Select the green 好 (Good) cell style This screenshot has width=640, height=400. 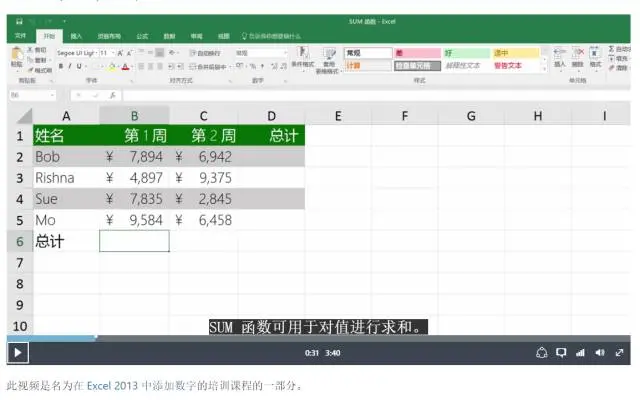[x=467, y=53]
